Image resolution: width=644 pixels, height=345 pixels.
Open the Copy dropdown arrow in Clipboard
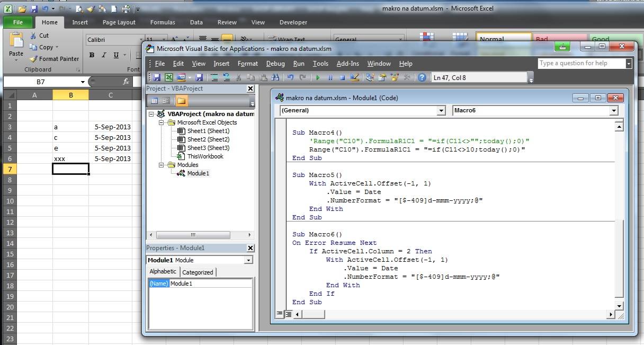(x=57, y=47)
